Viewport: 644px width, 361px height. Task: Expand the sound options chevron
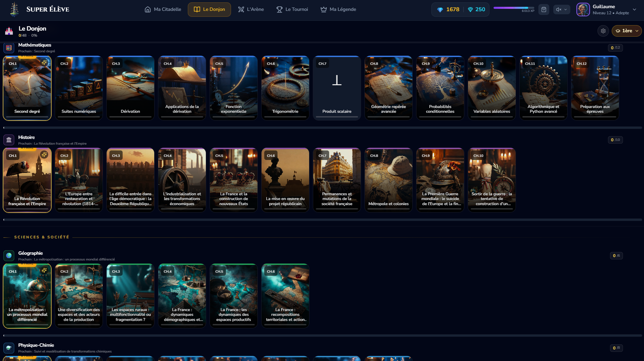pyautogui.click(x=566, y=10)
